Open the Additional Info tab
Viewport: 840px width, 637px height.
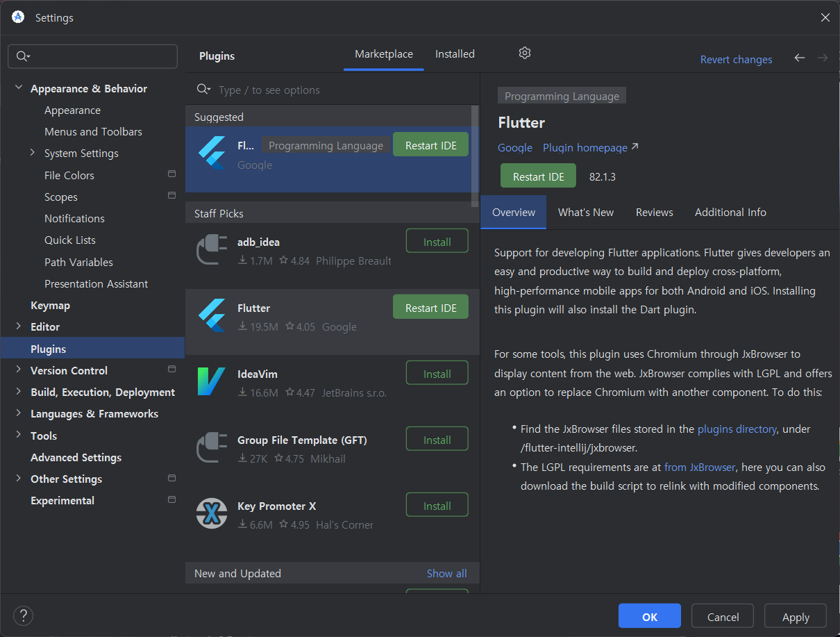(730, 213)
